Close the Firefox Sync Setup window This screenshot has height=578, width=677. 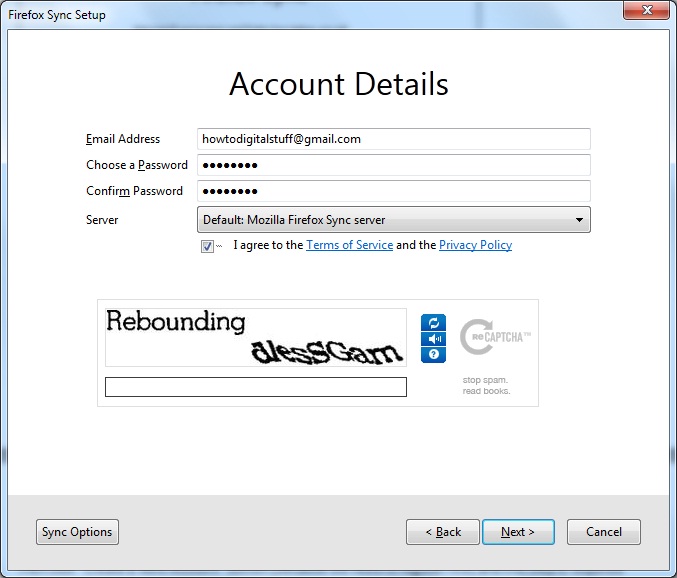(x=646, y=10)
